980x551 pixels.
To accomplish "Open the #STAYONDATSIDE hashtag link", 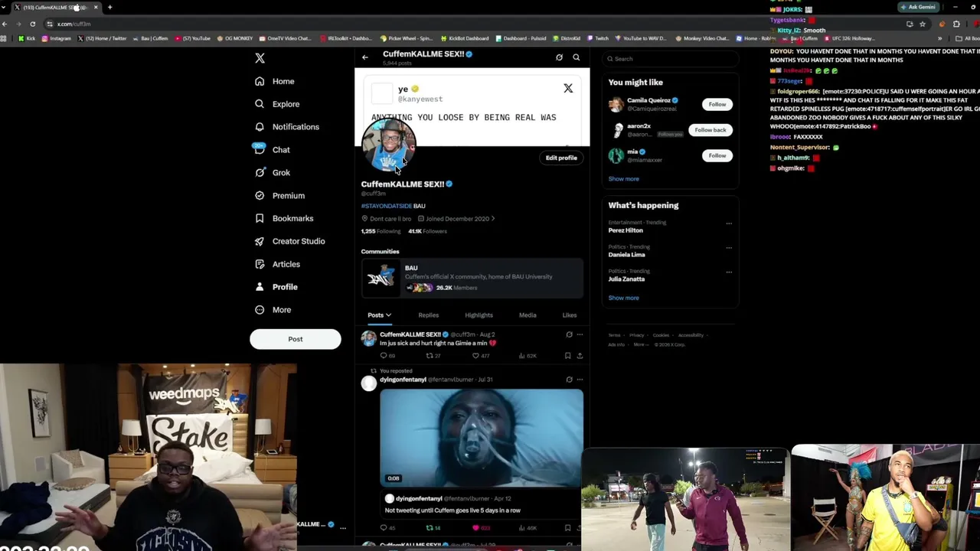I will 387,206.
